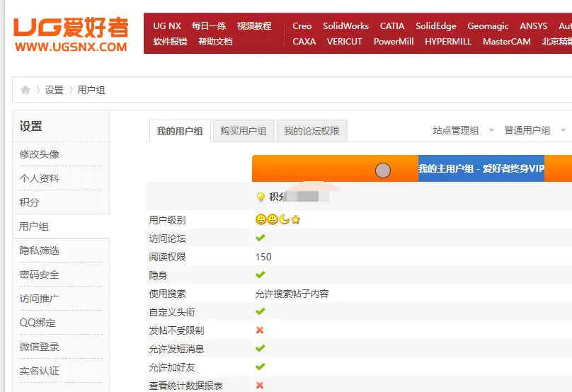Viewport: 572px width, 392px height.
Task: Open the 帮助文档 nav link
Action: pos(216,42)
